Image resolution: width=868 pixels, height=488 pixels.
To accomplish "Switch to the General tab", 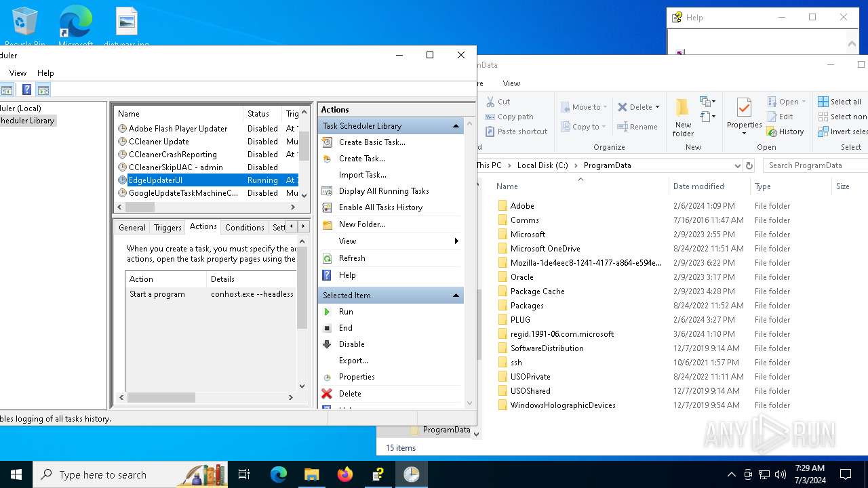I will click(x=132, y=228).
